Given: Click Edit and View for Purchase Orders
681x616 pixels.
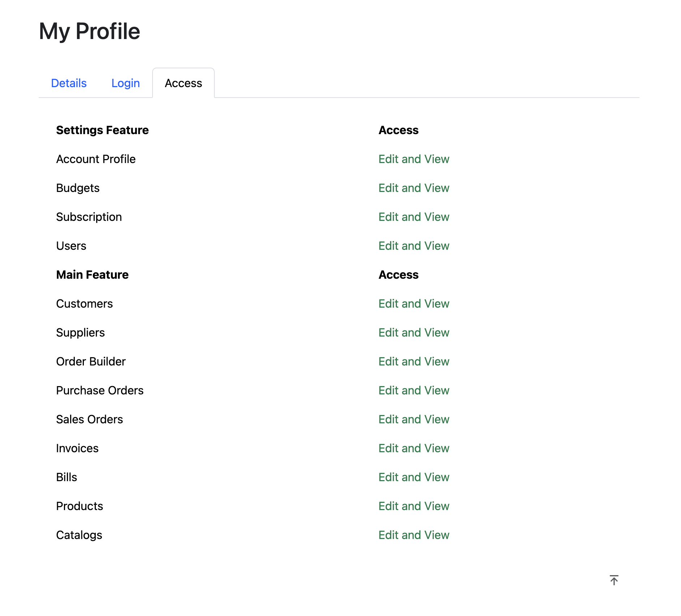Looking at the screenshot, I should click(414, 390).
